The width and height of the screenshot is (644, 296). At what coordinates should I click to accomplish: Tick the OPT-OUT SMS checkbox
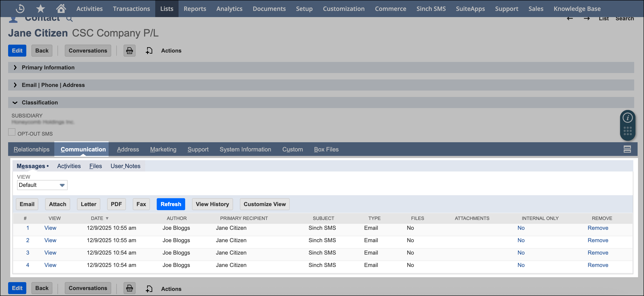pos(12,132)
